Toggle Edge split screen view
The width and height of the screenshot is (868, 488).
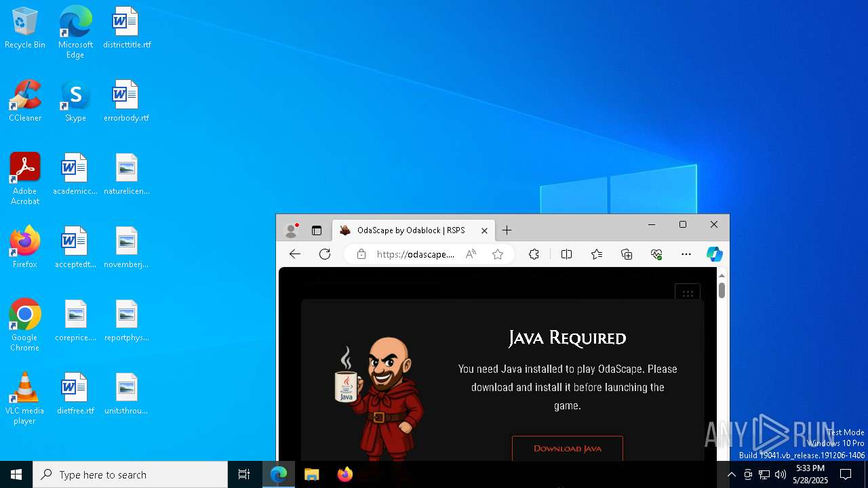(x=567, y=254)
